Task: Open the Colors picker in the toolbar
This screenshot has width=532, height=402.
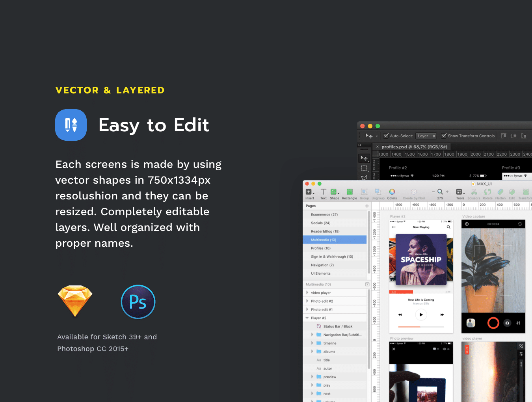Action: point(392,192)
